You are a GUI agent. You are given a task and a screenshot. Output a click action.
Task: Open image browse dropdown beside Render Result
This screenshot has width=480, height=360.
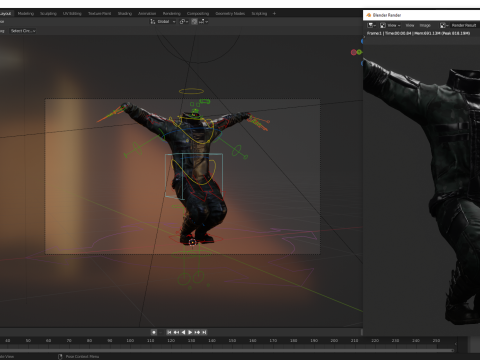click(444, 25)
